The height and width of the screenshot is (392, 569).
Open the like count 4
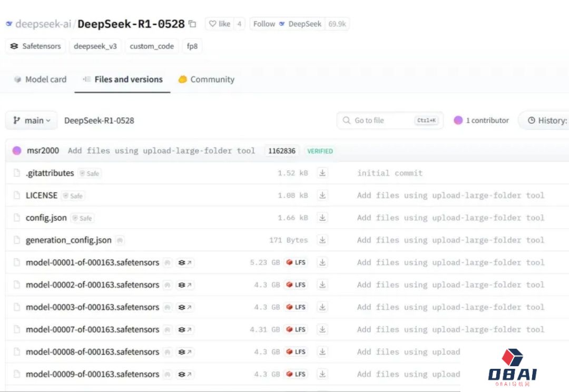tap(239, 24)
